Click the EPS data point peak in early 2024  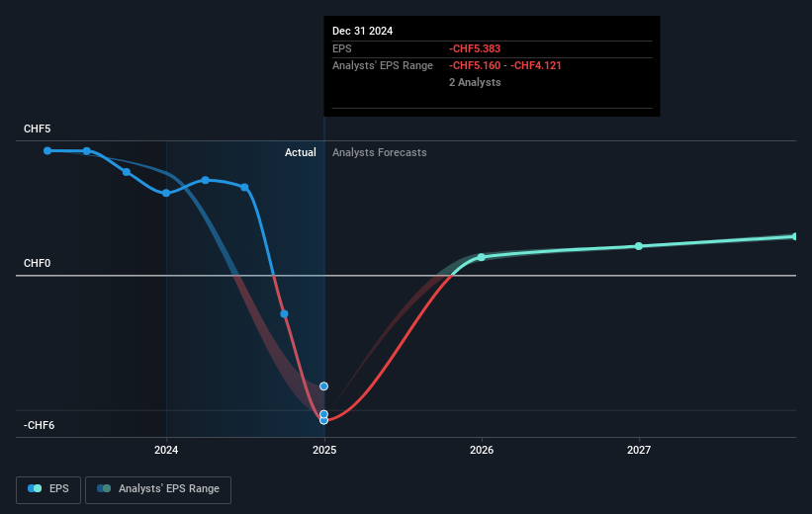pyautogui.click(x=206, y=180)
